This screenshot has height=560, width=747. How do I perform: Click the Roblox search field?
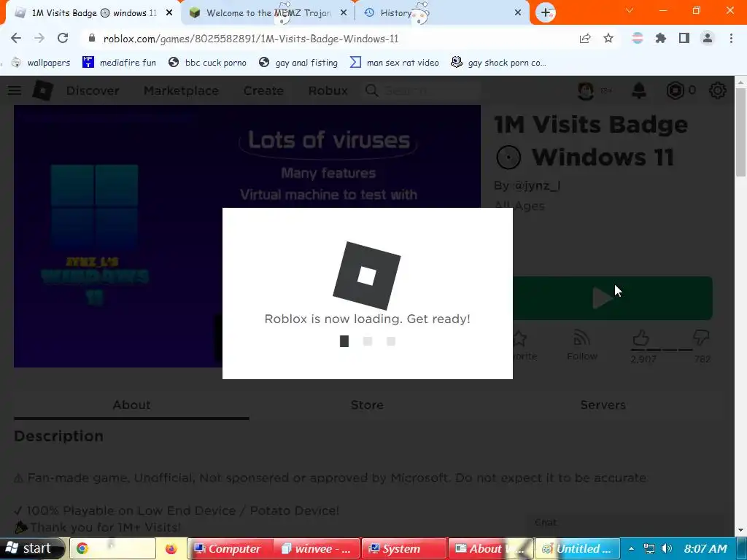pyautogui.click(x=422, y=90)
